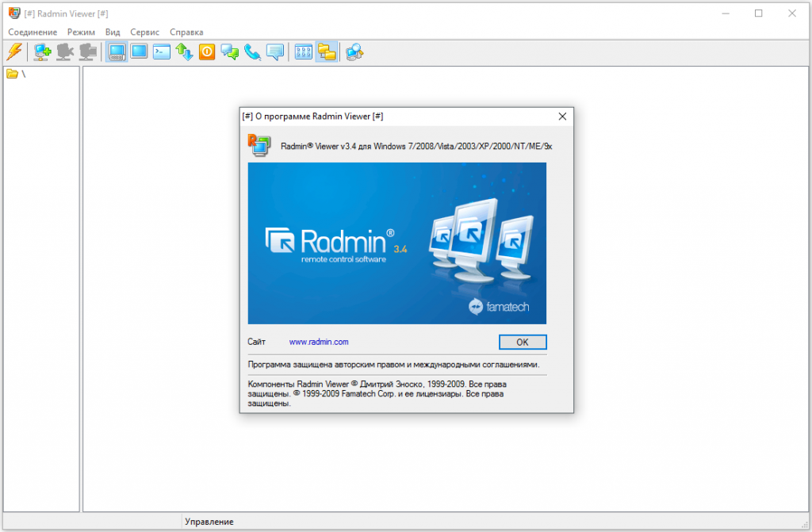Select the Send Message icon
Screen dimensions: 812x532
tap(275, 52)
